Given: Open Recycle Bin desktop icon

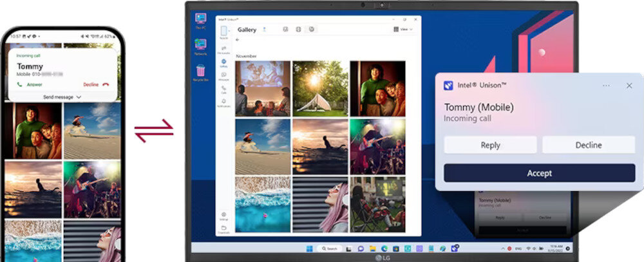Looking at the screenshot, I should [x=201, y=73].
